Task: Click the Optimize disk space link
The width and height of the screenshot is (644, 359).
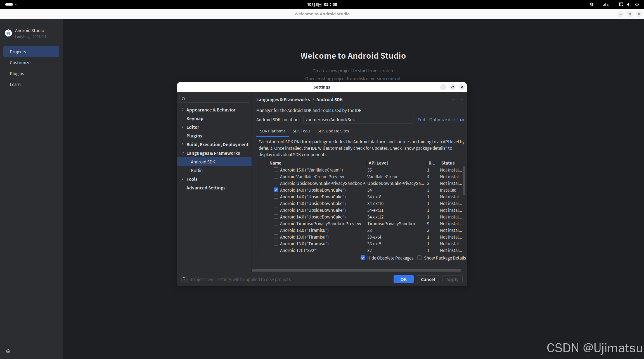Action: click(448, 120)
